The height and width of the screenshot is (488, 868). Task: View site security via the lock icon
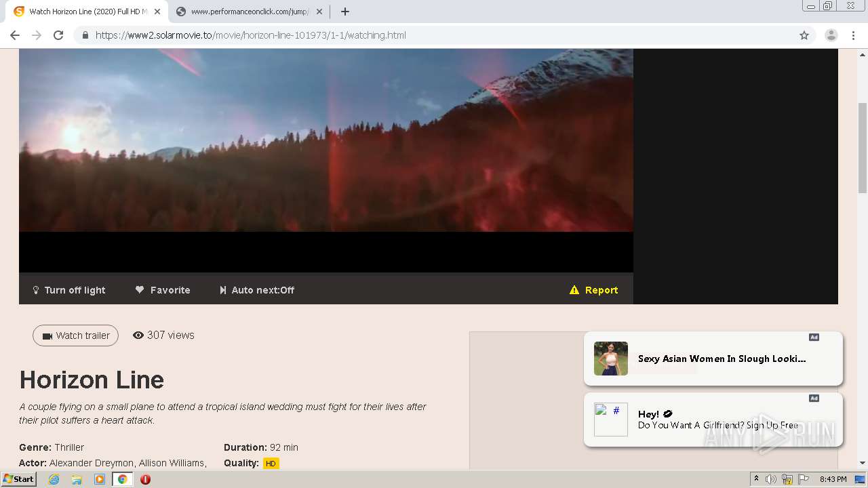click(85, 35)
